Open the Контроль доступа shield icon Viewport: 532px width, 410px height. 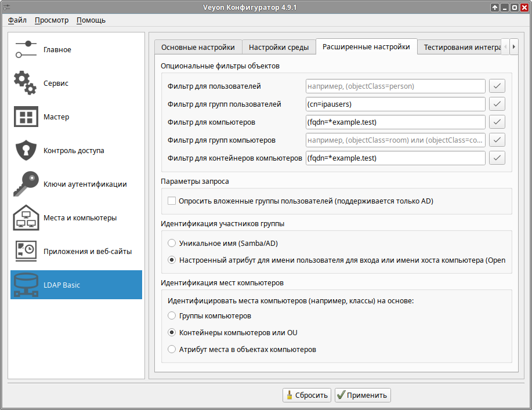(26, 150)
